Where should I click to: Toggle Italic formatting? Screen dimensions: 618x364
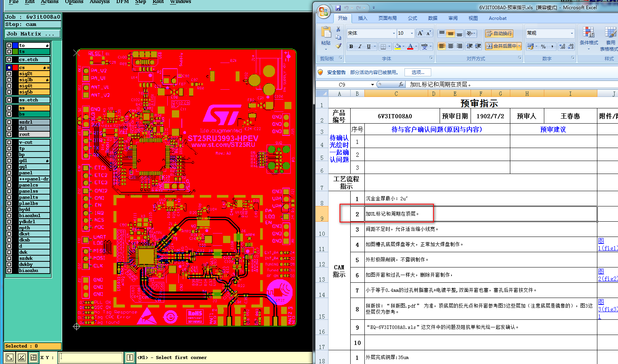point(360,47)
